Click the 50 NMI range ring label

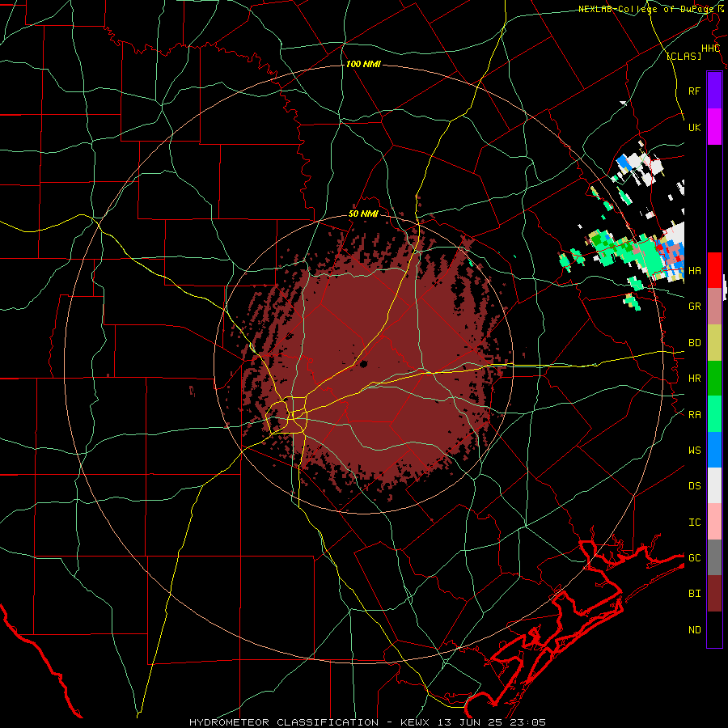tap(363, 214)
